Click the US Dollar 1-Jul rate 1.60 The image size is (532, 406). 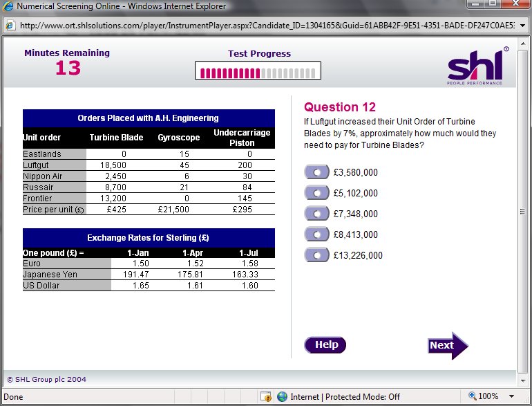(249, 286)
